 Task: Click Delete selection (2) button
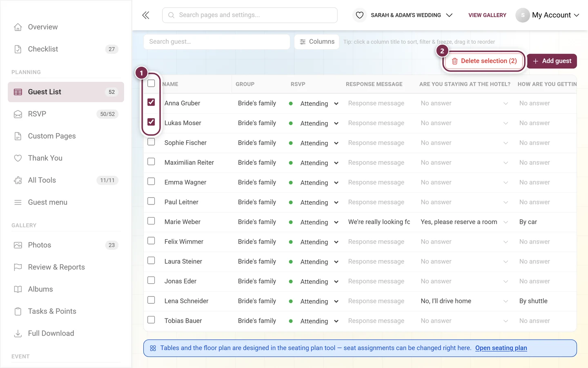pyautogui.click(x=484, y=61)
